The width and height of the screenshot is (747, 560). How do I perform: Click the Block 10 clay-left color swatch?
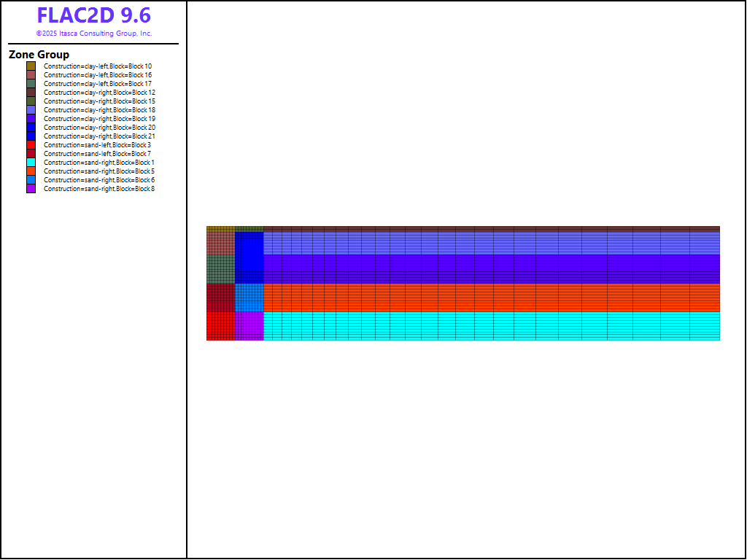(31, 66)
